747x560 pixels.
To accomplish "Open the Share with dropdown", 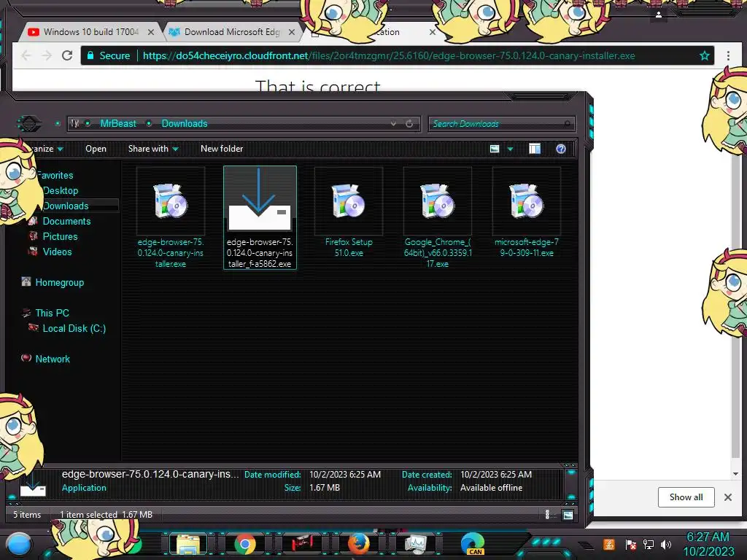I will click(153, 149).
